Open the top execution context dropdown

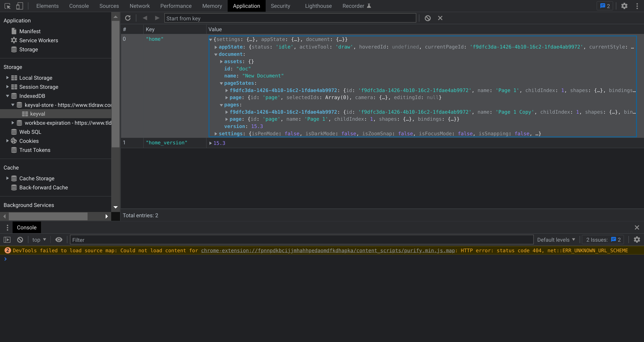click(38, 240)
